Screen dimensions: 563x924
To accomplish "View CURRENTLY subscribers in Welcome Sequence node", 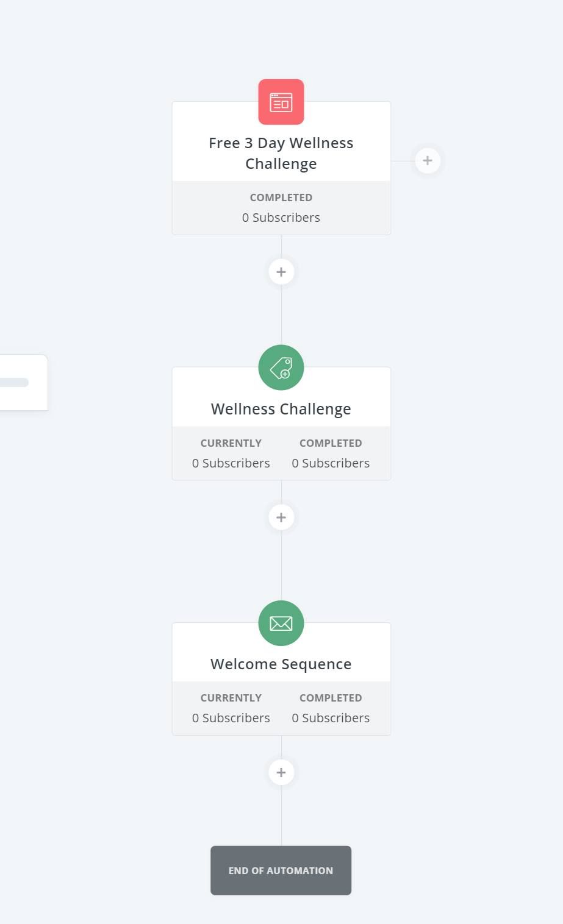I will pyautogui.click(x=231, y=718).
